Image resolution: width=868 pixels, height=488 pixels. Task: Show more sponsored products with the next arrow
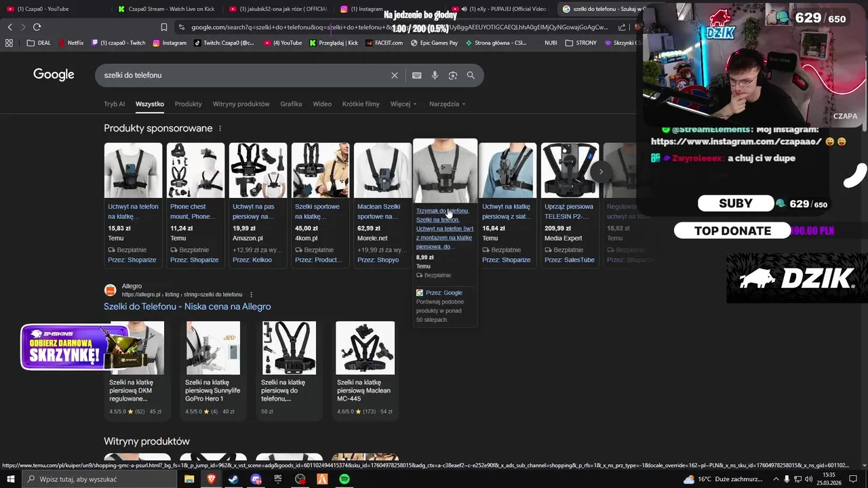point(601,171)
